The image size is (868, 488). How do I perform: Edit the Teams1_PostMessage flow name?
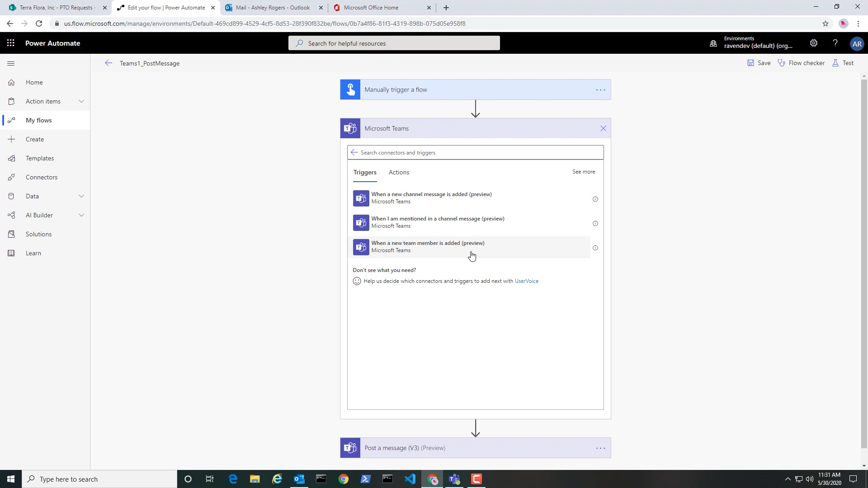[150, 63]
